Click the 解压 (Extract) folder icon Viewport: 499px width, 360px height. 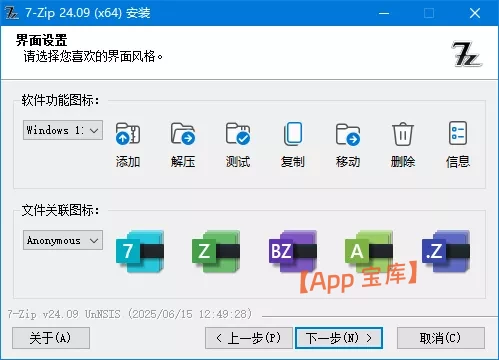pos(183,134)
